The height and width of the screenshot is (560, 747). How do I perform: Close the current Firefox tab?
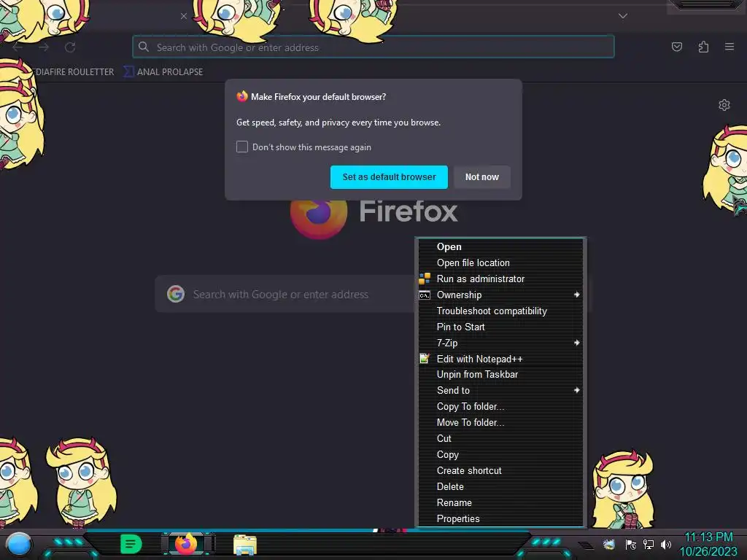(x=183, y=16)
